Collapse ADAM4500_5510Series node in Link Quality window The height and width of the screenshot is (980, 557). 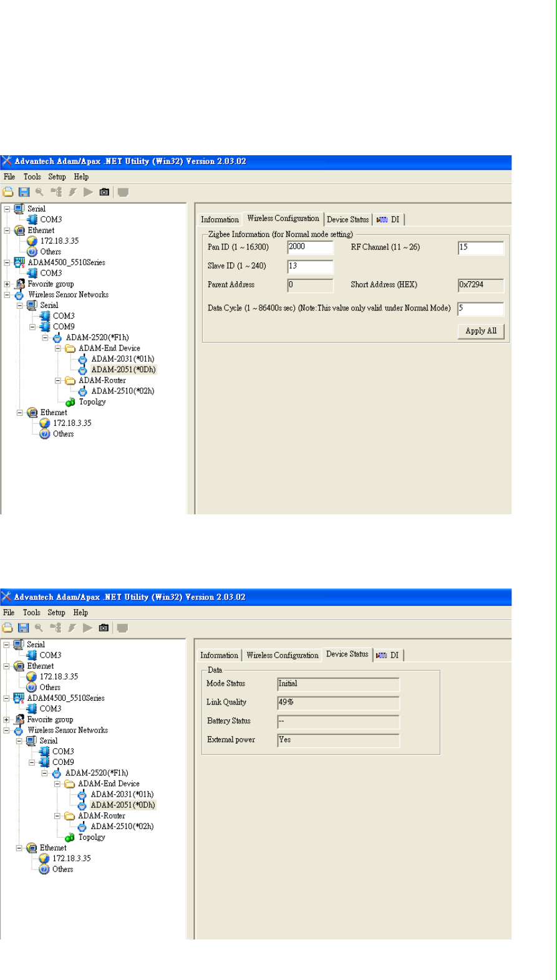tap(6, 698)
